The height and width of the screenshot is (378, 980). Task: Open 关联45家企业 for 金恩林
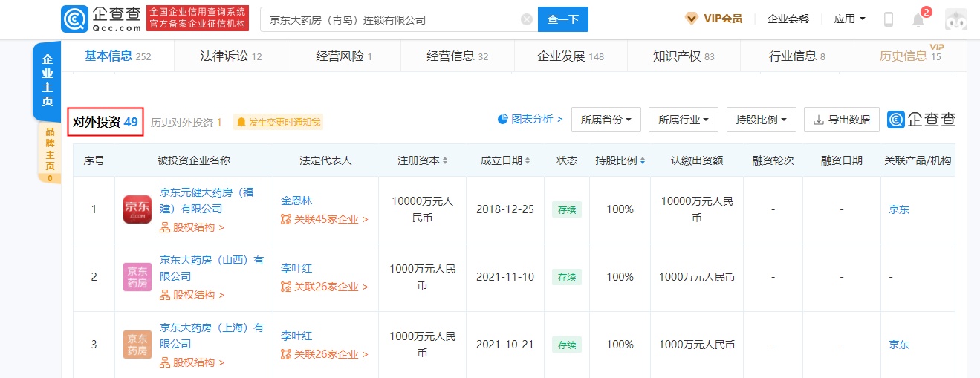point(325,219)
